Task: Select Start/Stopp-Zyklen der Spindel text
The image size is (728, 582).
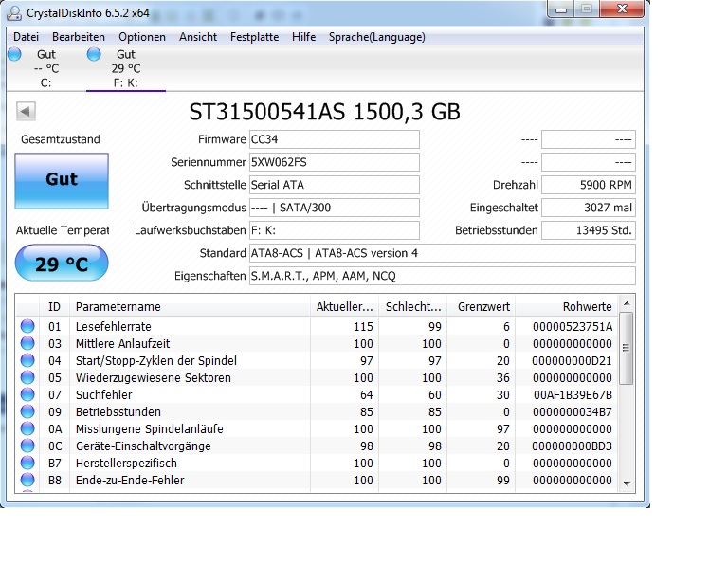Action: click(x=156, y=361)
